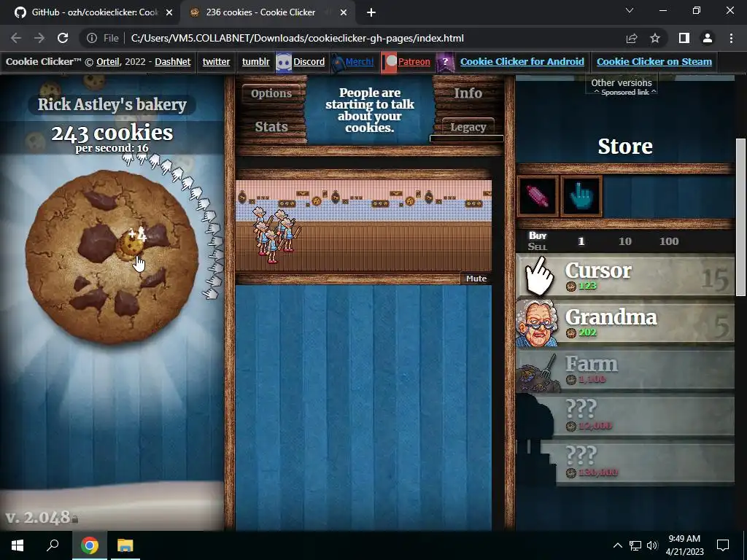Set purchase quantity to 10
Screen dimensions: 747x560
pos(625,241)
